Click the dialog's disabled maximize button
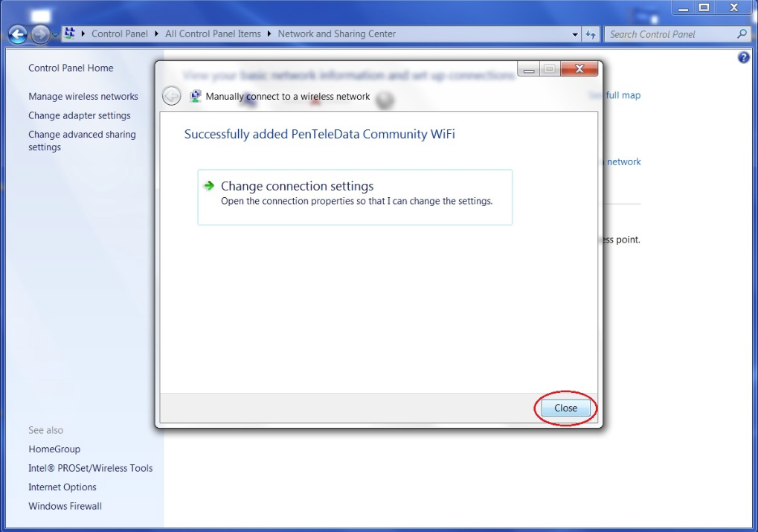This screenshot has height=532, width=758. (x=550, y=69)
